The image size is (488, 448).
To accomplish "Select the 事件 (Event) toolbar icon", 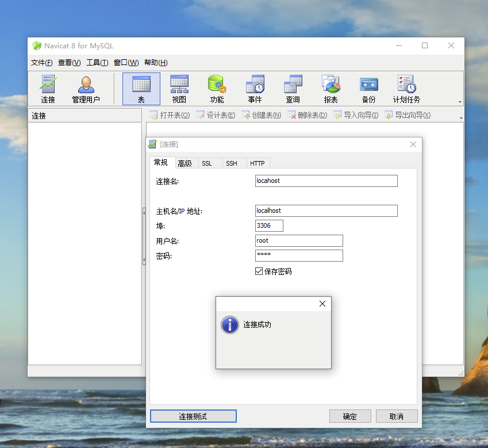I will coord(255,89).
